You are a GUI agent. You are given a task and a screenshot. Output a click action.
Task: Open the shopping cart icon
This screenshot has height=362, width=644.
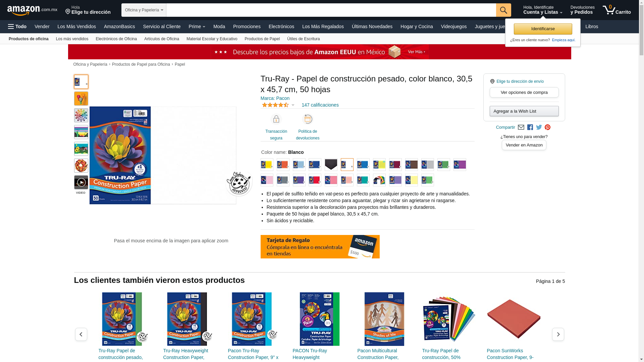coord(616,10)
